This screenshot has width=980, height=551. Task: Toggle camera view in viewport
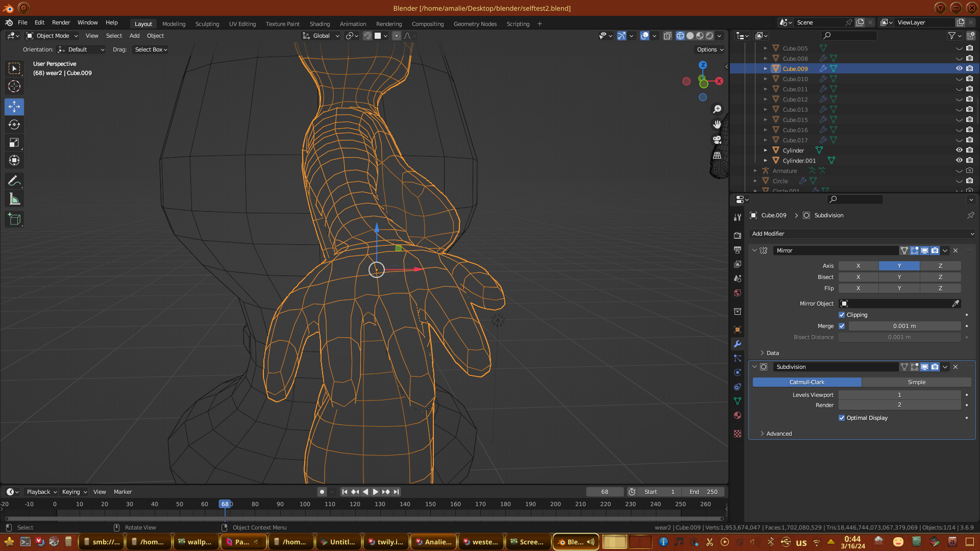click(x=717, y=140)
